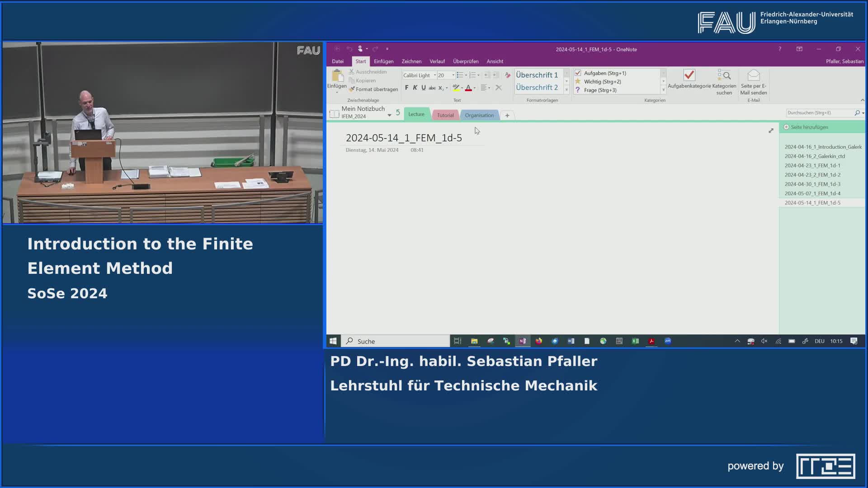Screen dimensions: 868x488
Task: Click Seite hinzufügen to add a page
Action: click(810, 127)
